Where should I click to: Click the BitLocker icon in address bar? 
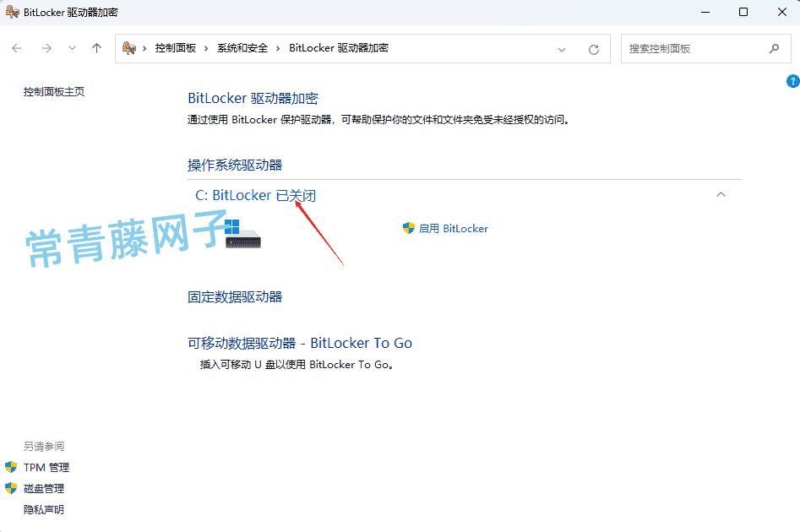129,48
